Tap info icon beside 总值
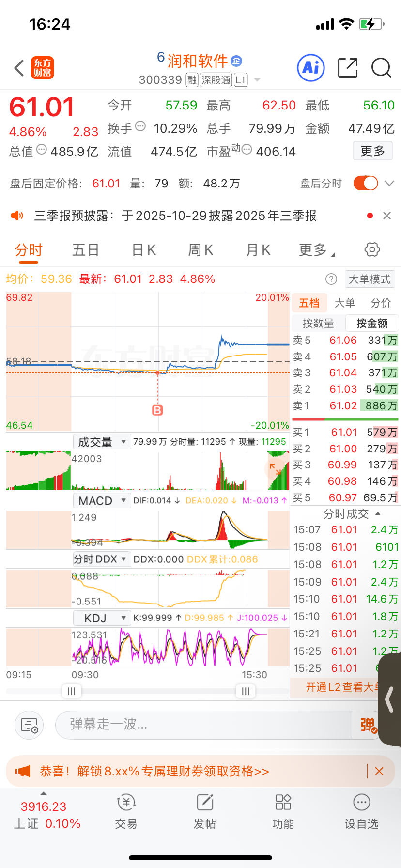 click(42, 150)
